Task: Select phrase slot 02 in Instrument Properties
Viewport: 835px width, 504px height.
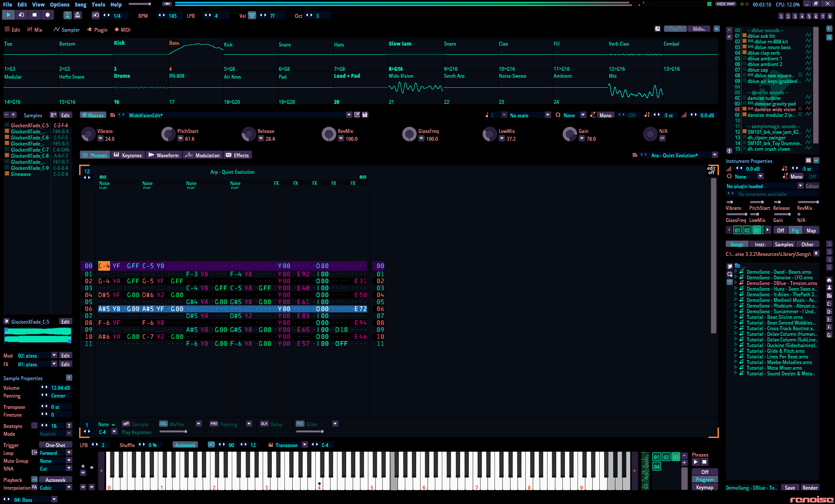Action: tap(747, 230)
